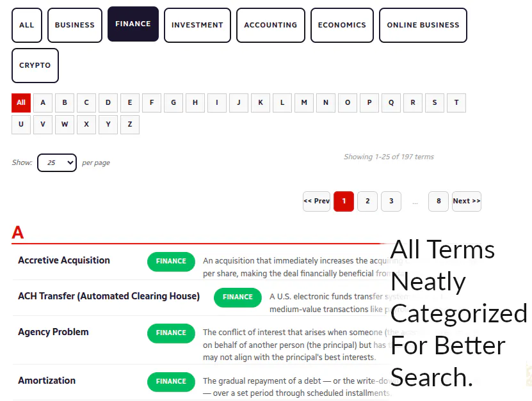The height and width of the screenshot is (401, 532).
Task: Go to last page 8
Action: 439,201
